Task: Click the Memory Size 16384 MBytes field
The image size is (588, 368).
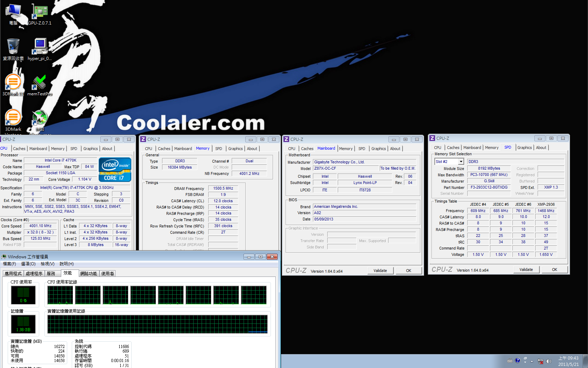Action: coord(180,167)
